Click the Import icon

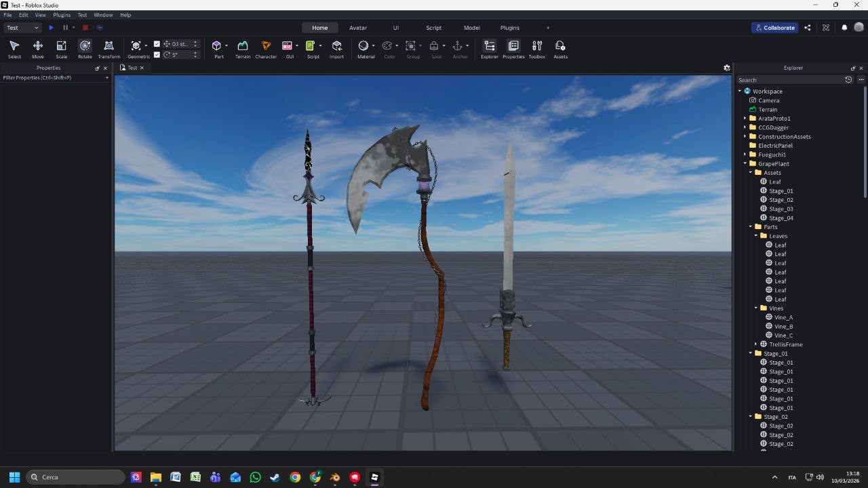coord(336,45)
